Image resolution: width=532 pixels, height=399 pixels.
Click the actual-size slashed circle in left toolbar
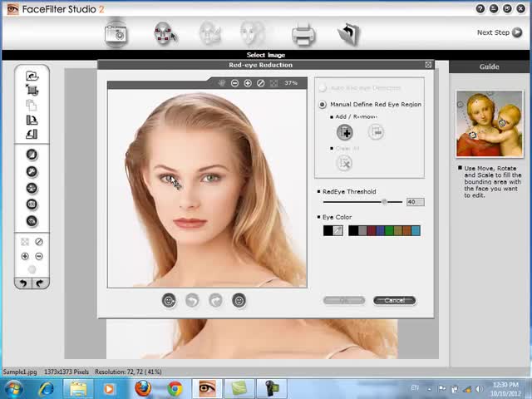39,242
